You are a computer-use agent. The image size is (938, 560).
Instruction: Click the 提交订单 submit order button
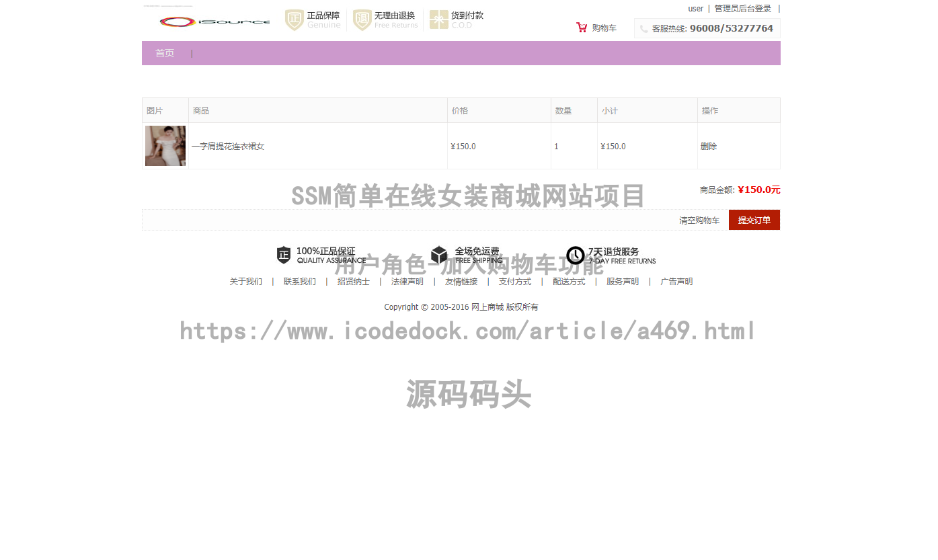pos(754,220)
